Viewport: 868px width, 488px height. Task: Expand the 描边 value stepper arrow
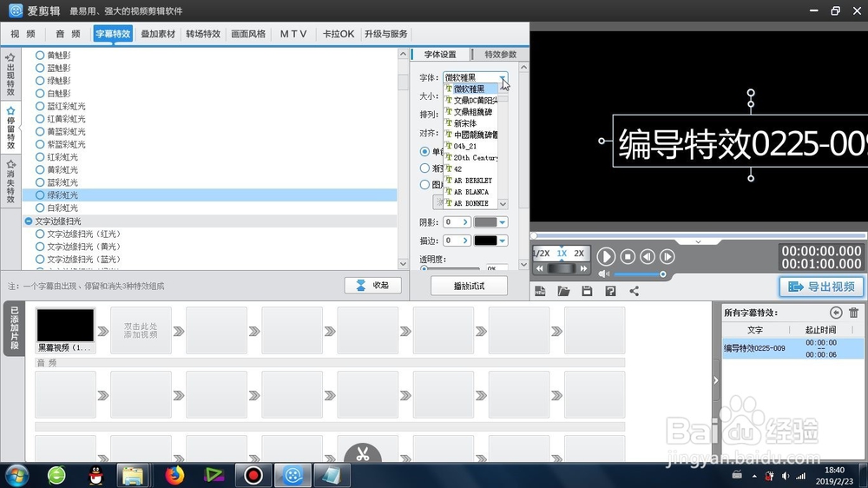(465, 241)
